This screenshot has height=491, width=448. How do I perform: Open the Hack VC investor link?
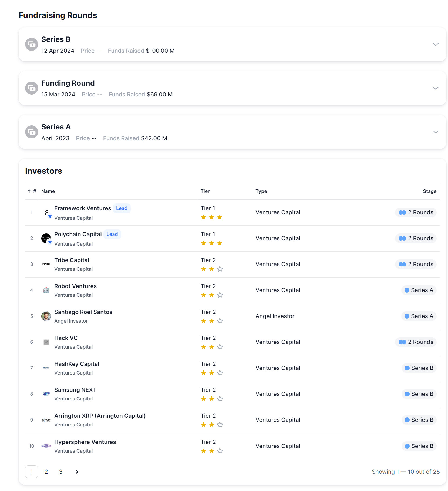pyautogui.click(x=66, y=338)
